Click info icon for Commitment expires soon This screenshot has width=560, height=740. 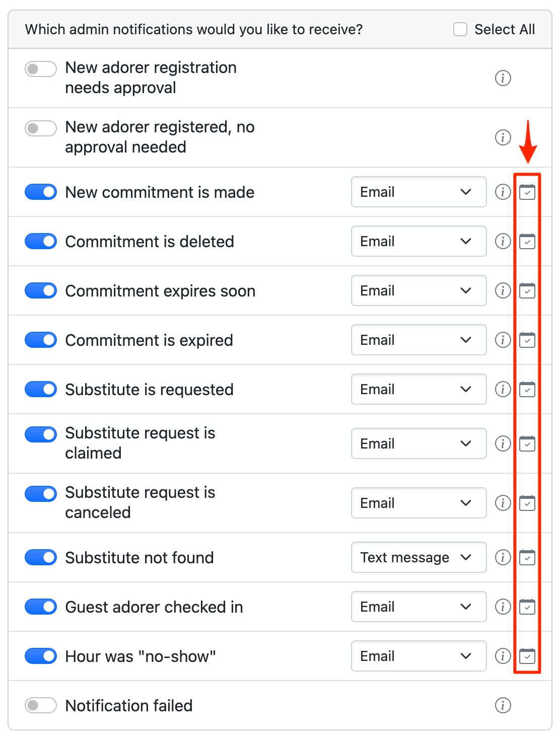(x=503, y=290)
